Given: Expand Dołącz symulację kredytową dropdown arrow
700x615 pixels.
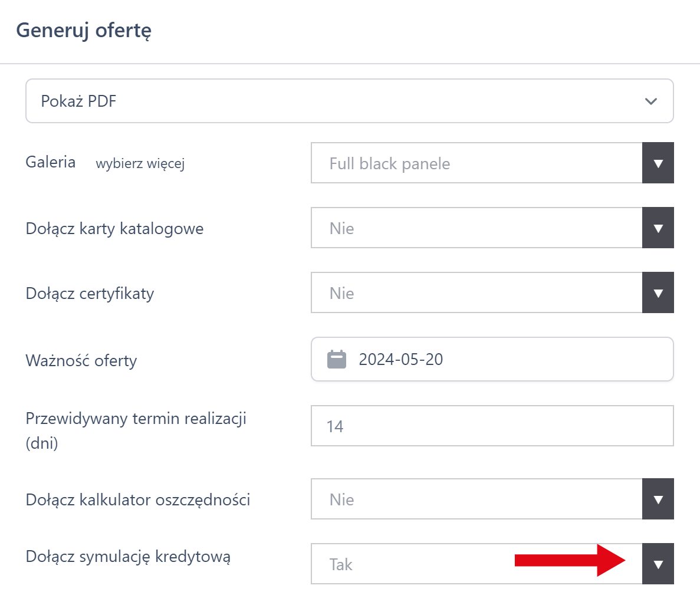Looking at the screenshot, I should point(658,564).
